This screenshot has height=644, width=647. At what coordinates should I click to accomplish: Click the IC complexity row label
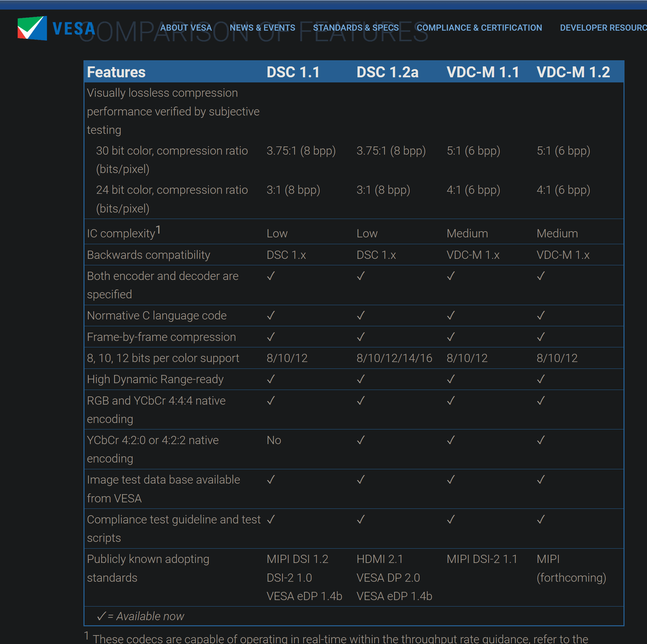tap(123, 233)
